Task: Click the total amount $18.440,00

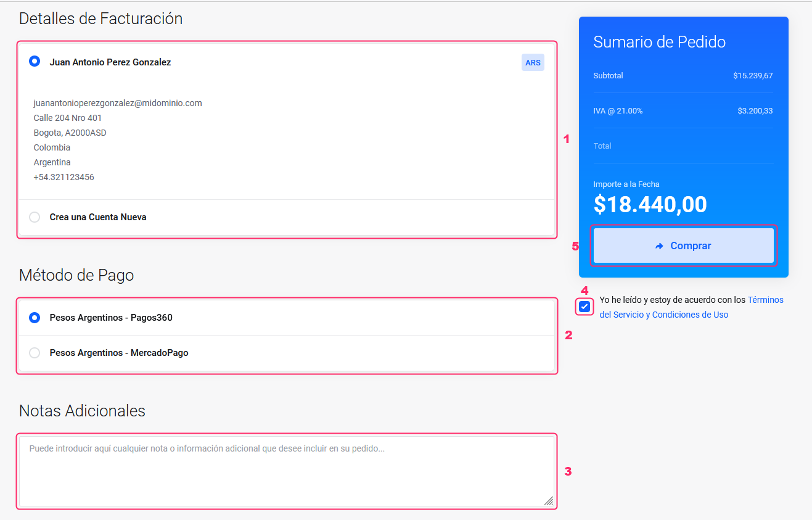Action: tap(650, 205)
